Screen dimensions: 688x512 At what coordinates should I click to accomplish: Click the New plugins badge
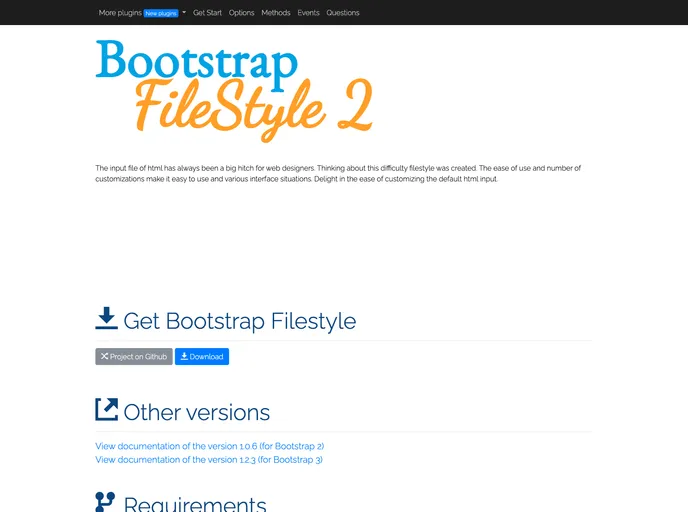coord(161,14)
